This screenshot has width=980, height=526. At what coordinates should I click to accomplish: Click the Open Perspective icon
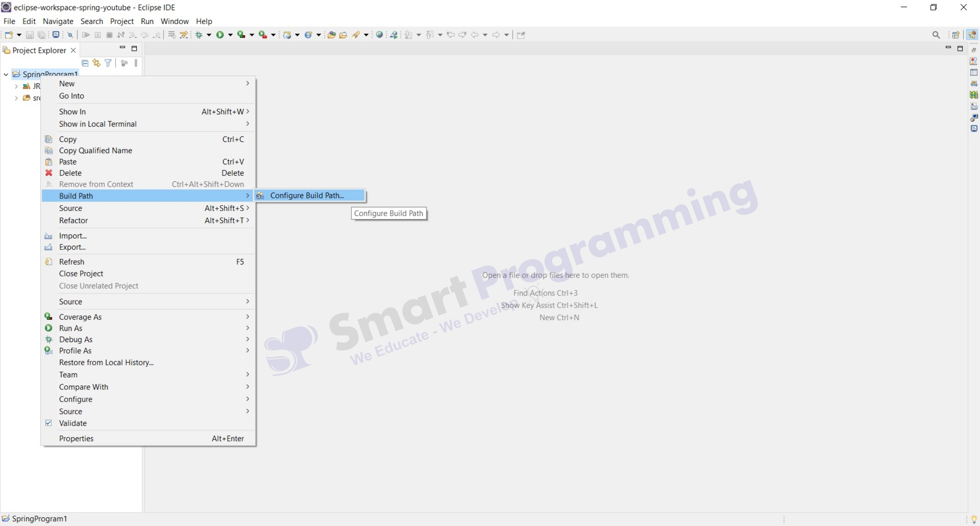point(955,35)
